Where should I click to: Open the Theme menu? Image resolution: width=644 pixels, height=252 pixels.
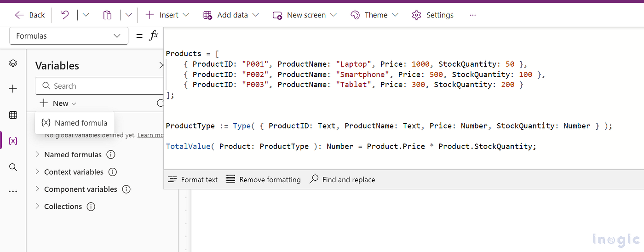click(x=374, y=15)
